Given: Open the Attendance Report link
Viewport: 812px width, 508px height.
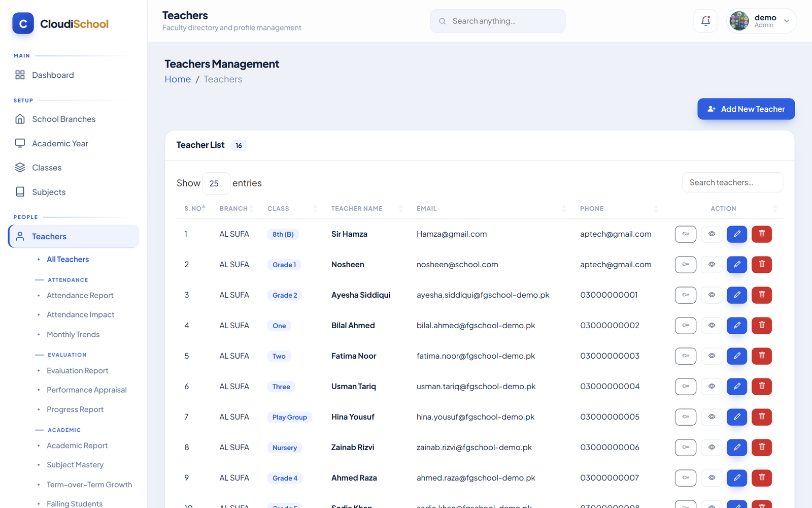Looking at the screenshot, I should coord(80,296).
